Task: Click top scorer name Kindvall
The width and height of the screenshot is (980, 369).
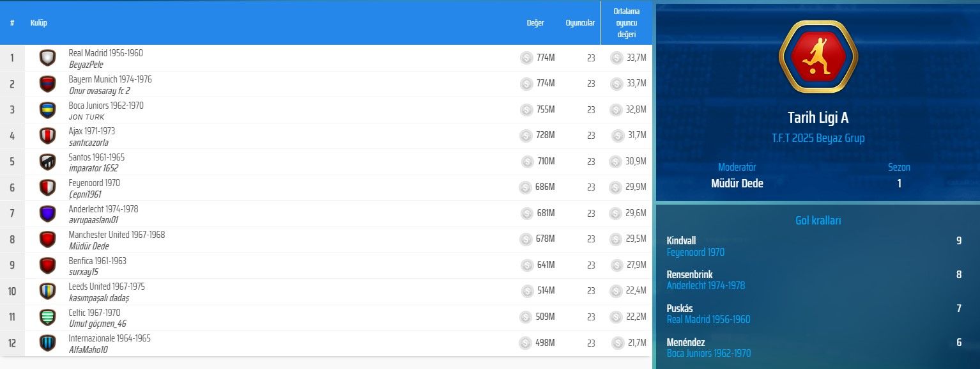Action: (x=682, y=241)
